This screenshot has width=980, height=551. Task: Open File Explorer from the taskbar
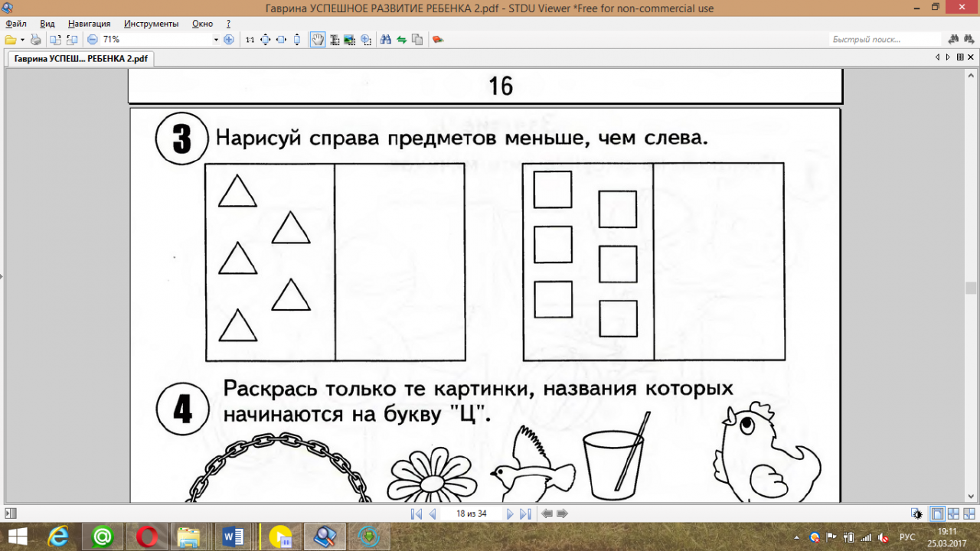coord(189,537)
